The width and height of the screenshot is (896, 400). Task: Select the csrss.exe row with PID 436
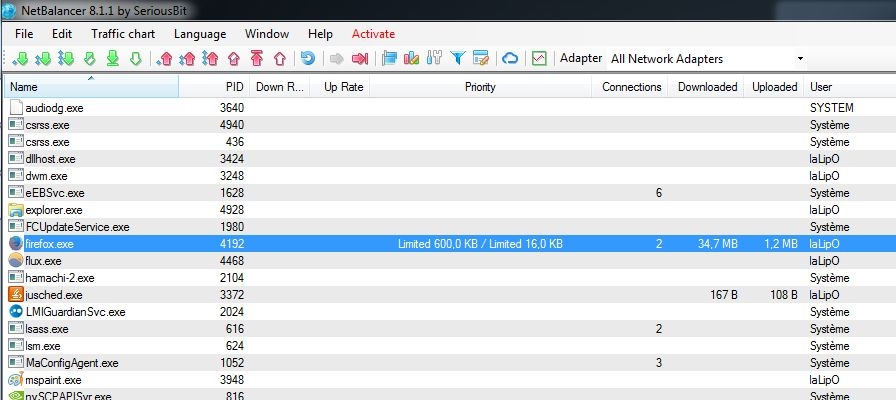pos(450,142)
